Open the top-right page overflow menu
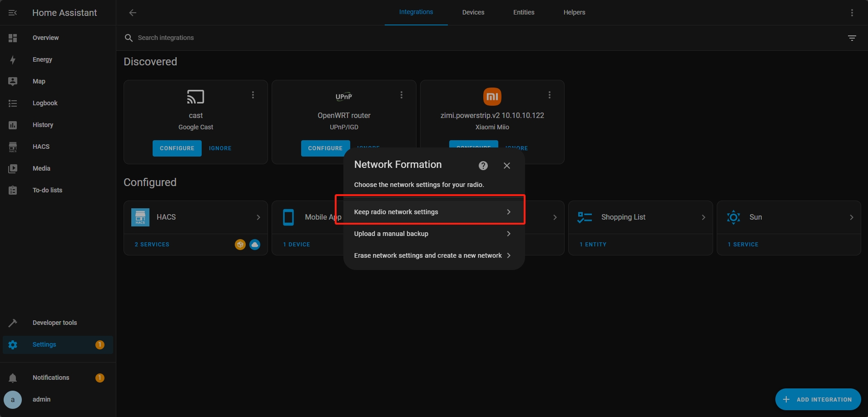Viewport: 868px width, 417px height. point(852,13)
